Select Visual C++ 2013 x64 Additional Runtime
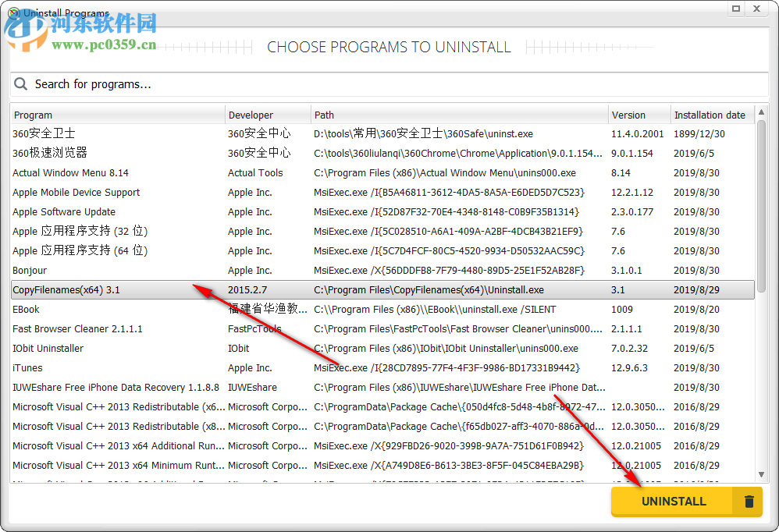Image resolution: width=779 pixels, height=532 pixels. click(x=382, y=446)
